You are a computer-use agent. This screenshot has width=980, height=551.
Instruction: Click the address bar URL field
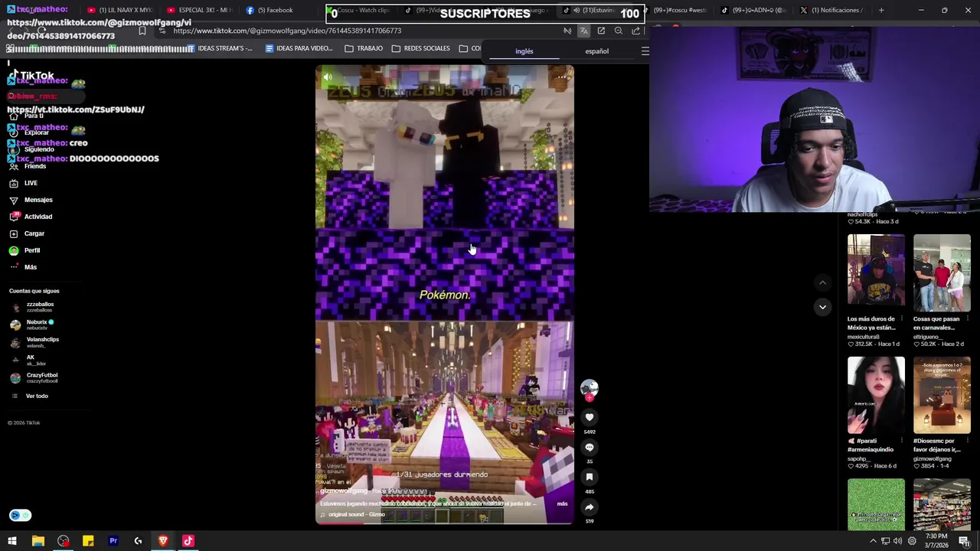[360, 31]
